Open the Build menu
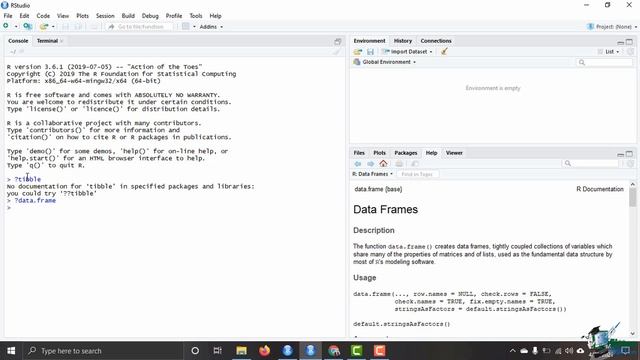 pyautogui.click(x=128, y=16)
